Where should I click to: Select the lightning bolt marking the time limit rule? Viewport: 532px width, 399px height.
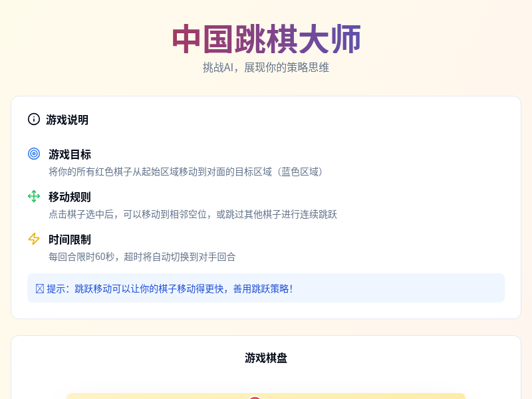coord(34,240)
